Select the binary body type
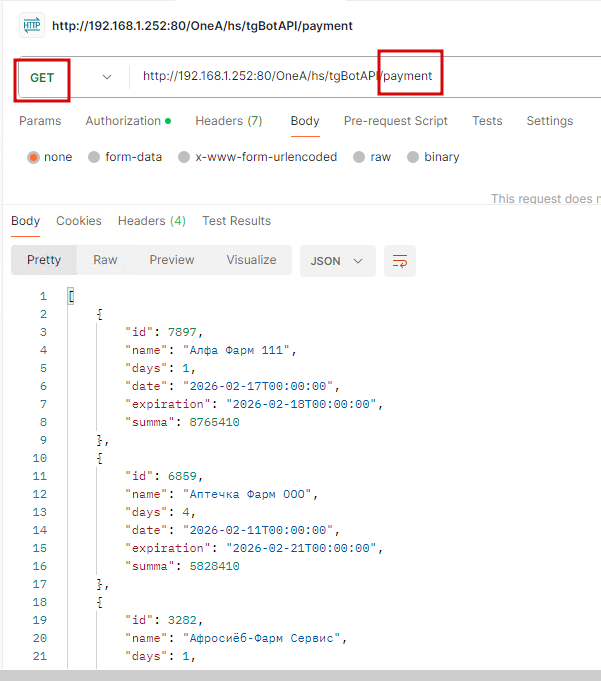601x681 pixels. click(x=433, y=157)
